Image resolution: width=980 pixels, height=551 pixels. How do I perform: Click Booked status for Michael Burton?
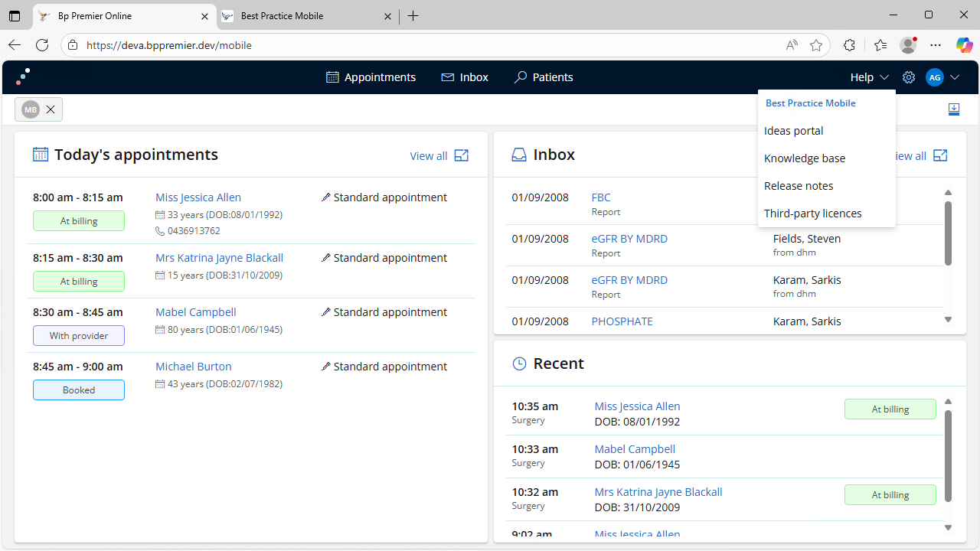79,390
